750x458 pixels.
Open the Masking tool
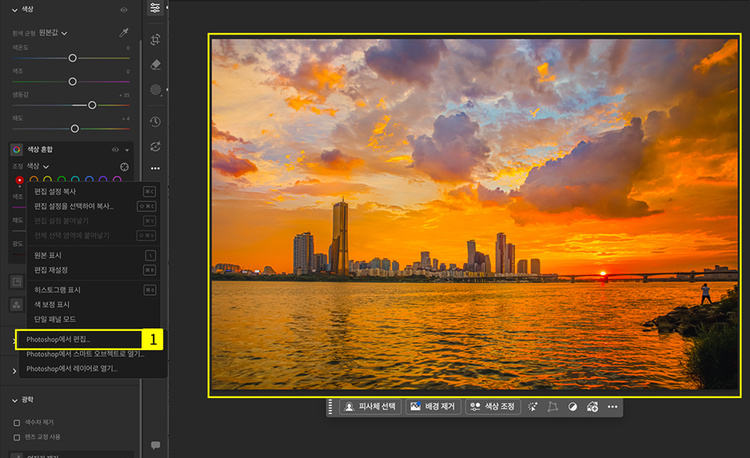pos(155,90)
